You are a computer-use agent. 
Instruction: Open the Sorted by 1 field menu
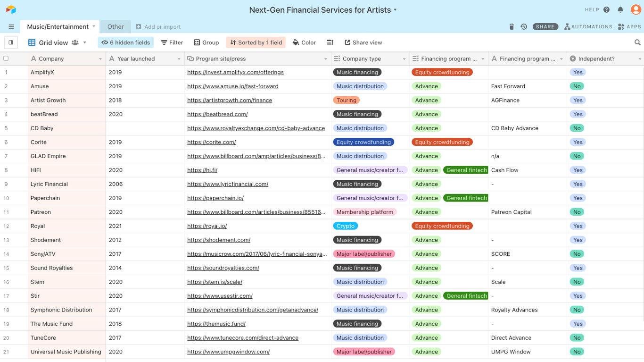pos(256,42)
